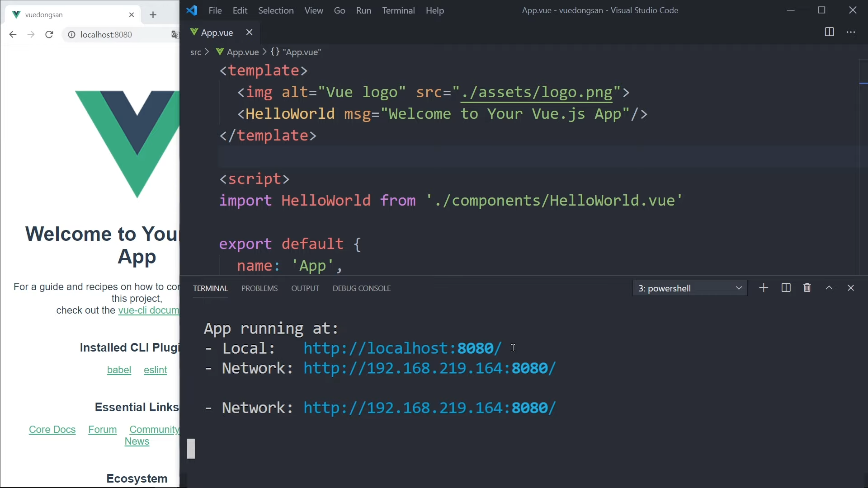This screenshot has height=488, width=868.
Task: Close the terminal panel
Action: point(851,288)
